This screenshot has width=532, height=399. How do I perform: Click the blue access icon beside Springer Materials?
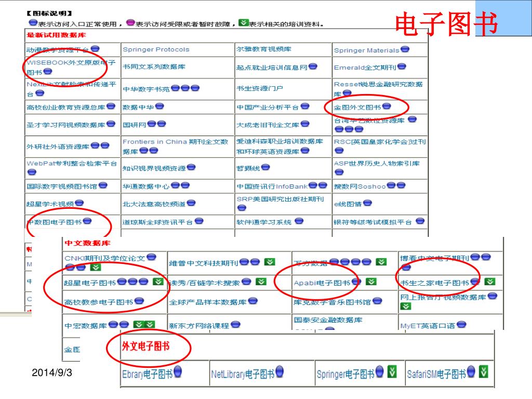click(x=405, y=49)
